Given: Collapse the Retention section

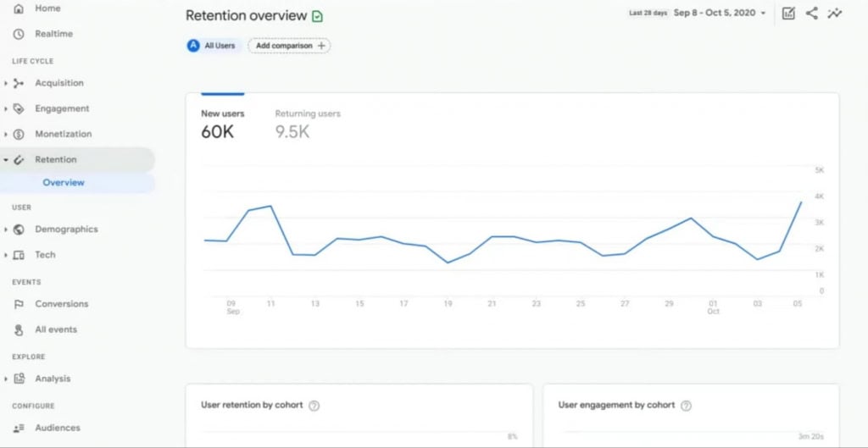Looking at the screenshot, I should pyautogui.click(x=7, y=159).
